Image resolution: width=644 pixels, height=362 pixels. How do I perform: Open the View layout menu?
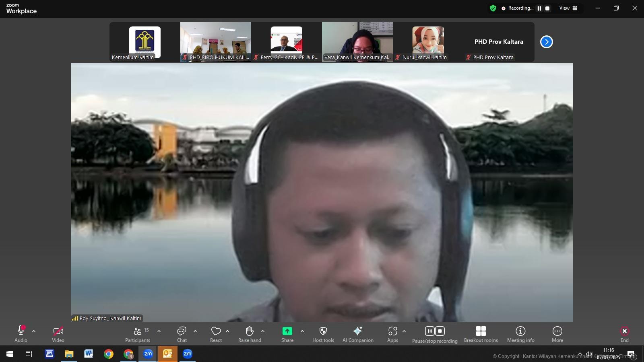pos(568,8)
